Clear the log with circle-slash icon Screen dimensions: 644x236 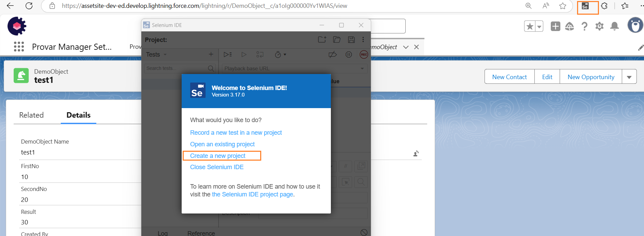click(x=364, y=232)
